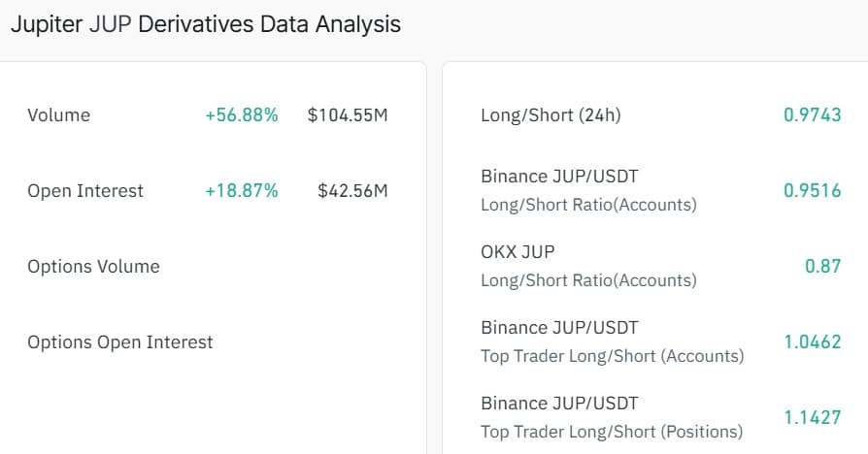Click the Jupiter JUP Derivatives Data Analysis heading
Image resolution: width=868 pixels, height=454 pixels.
(x=205, y=24)
